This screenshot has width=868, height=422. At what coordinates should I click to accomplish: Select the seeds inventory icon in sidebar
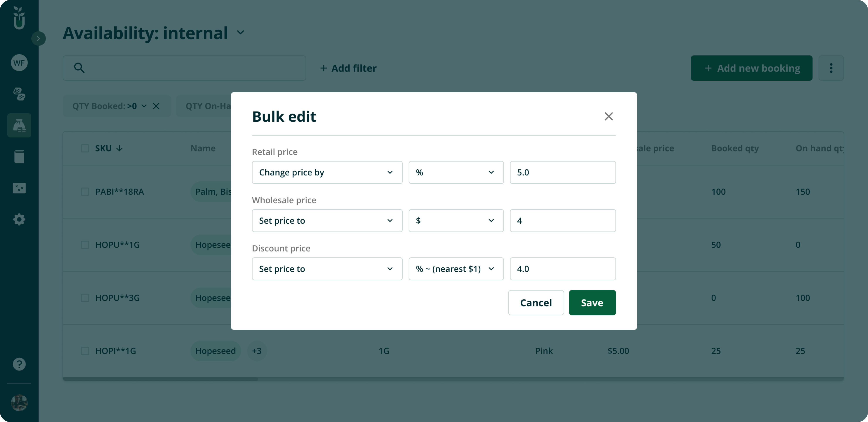[x=19, y=94]
